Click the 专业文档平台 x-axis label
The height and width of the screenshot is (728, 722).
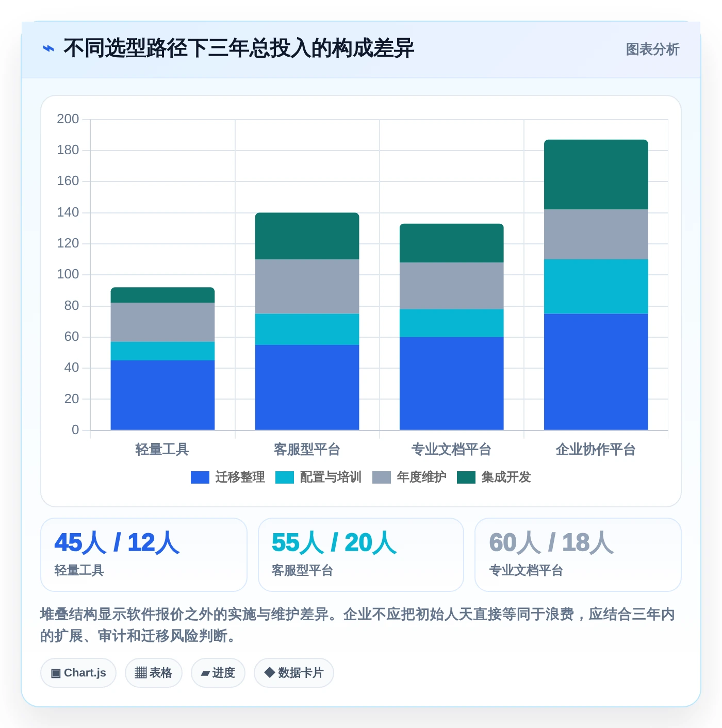coord(451,450)
